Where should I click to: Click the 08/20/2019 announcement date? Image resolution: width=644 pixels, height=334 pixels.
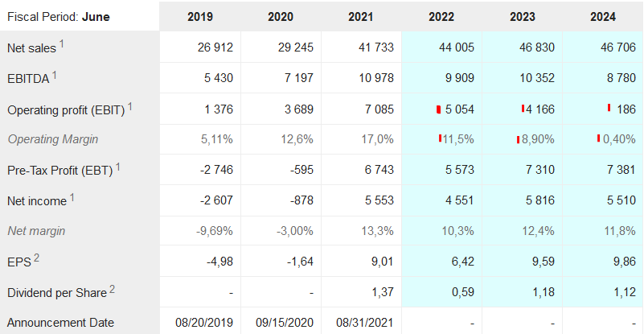point(204,323)
